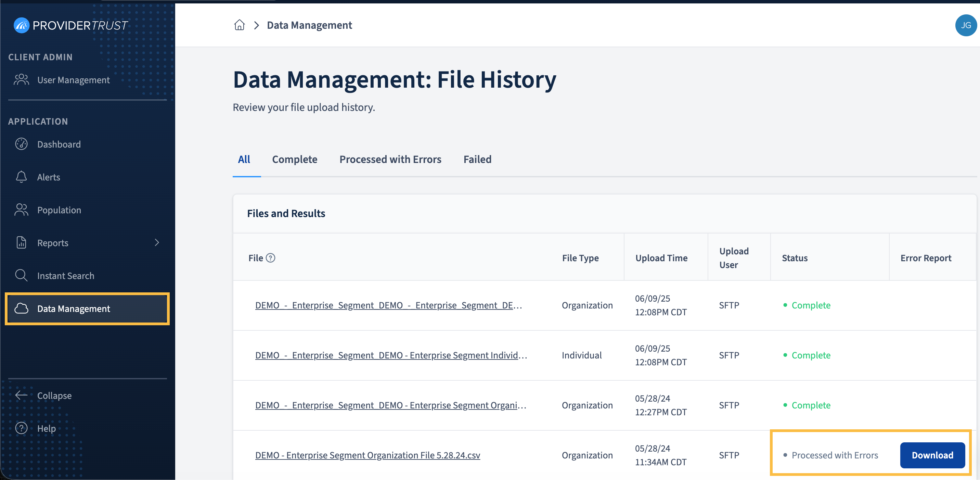Screen dimensions: 980x480
Task: Click the File column help icon
Action: coord(270,258)
